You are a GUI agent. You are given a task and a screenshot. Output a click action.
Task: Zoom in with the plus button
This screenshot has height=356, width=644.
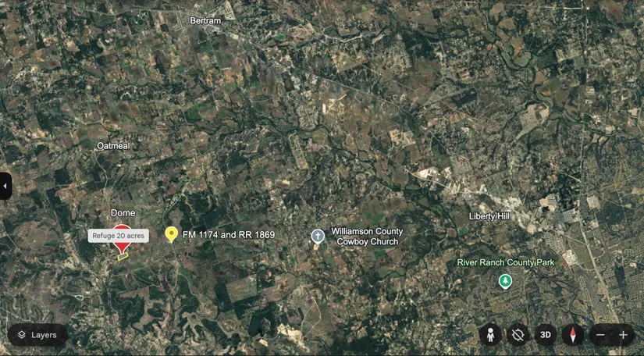(623, 335)
